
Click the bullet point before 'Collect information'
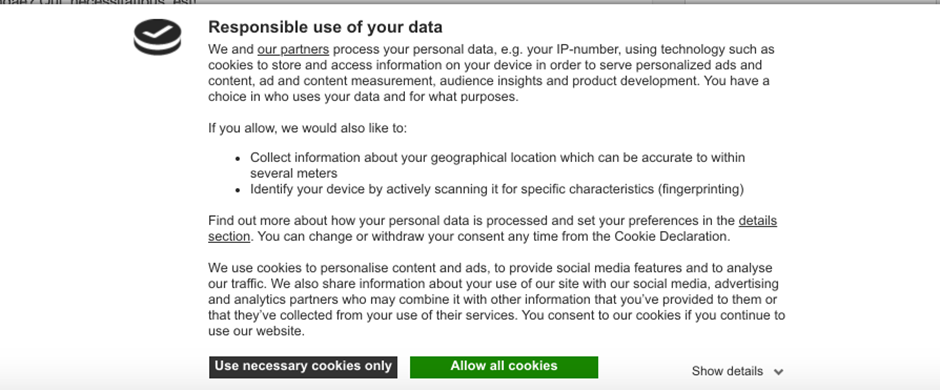tap(238, 158)
